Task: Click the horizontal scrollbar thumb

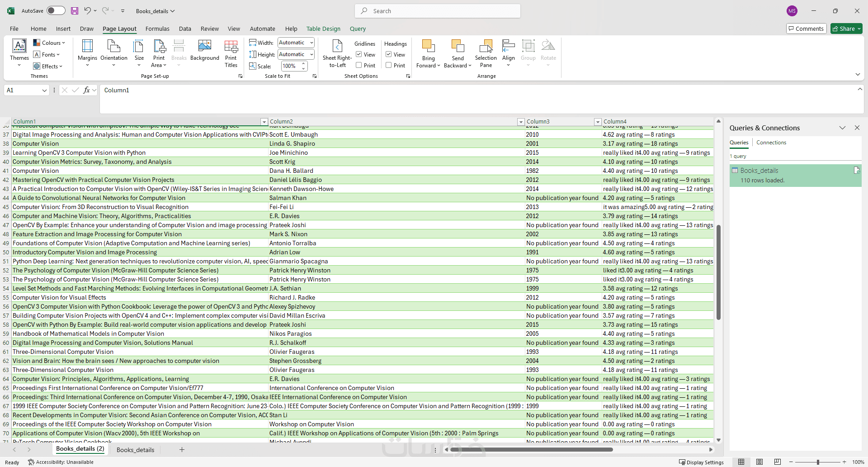Action: 532,449
